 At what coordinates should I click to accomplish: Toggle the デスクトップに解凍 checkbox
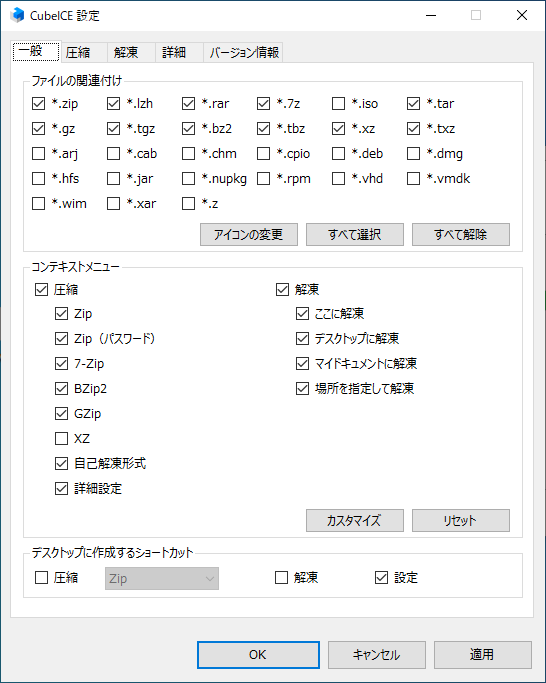pyautogui.click(x=302, y=338)
